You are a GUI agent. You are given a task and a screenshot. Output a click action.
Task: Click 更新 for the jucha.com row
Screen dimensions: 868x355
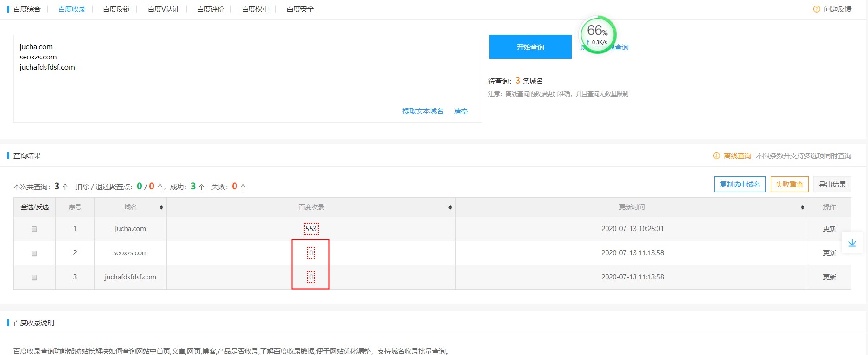tap(829, 229)
